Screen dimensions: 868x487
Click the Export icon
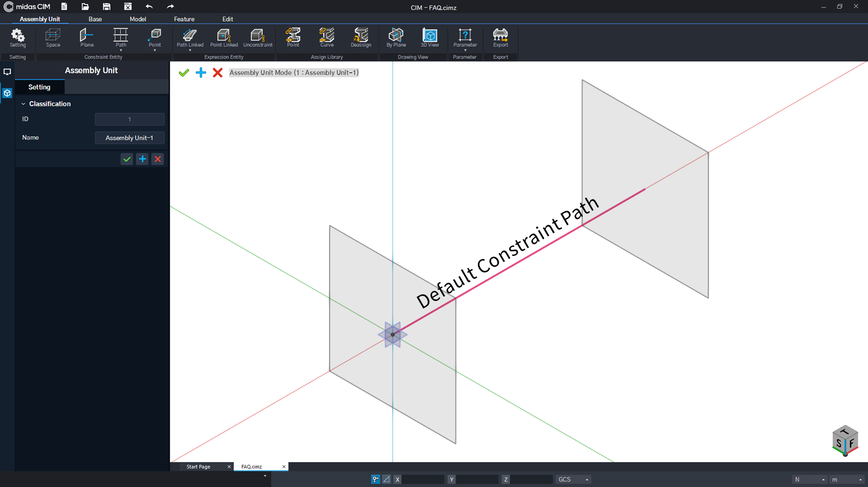(x=500, y=38)
